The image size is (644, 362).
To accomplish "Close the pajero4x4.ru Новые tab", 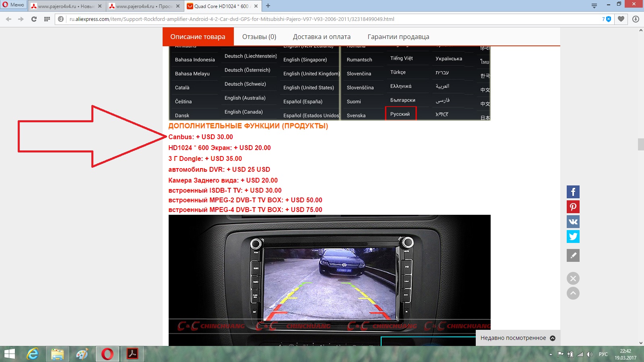I will tap(100, 6).
